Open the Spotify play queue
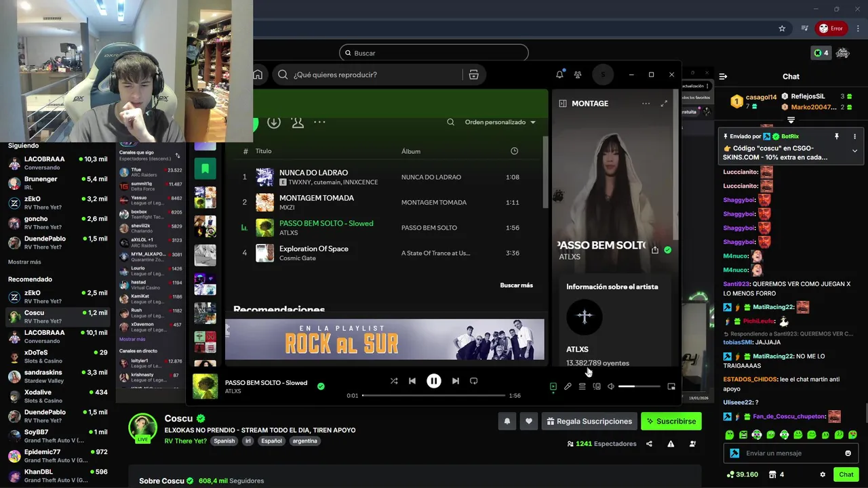The height and width of the screenshot is (488, 868). [x=582, y=386]
